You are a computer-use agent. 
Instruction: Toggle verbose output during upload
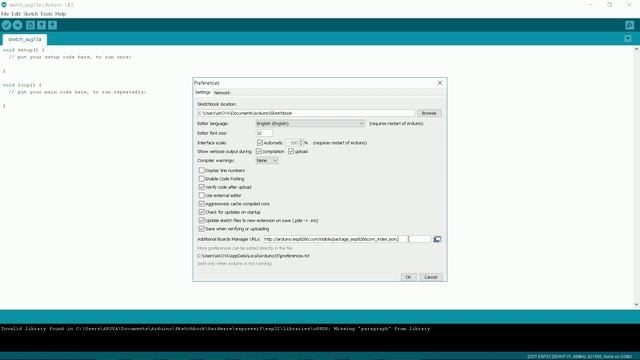pyautogui.click(x=291, y=151)
